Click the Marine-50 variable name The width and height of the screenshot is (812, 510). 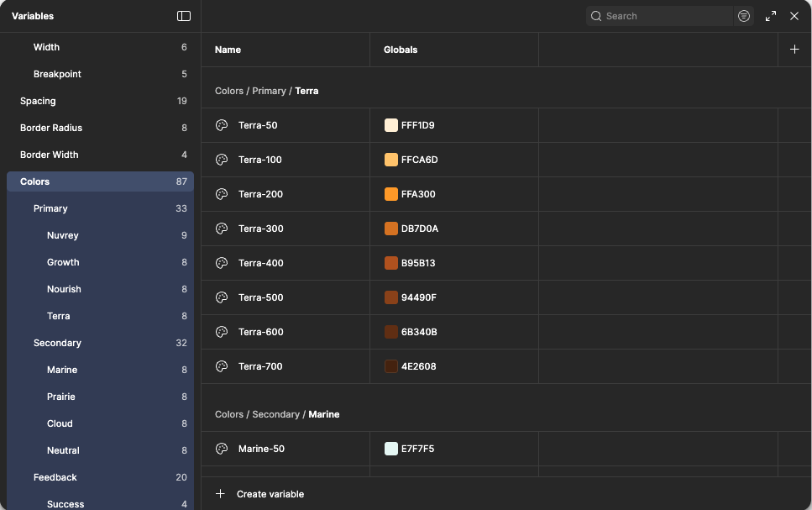(261, 449)
